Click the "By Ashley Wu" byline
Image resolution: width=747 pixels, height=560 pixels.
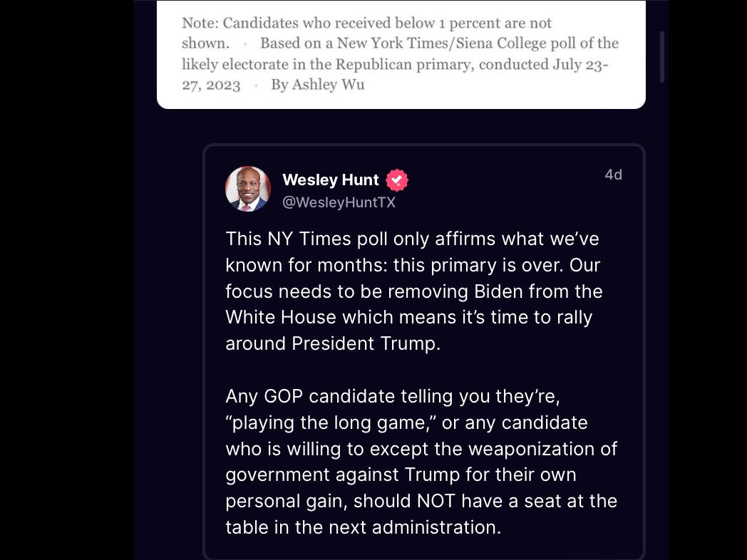click(x=317, y=85)
